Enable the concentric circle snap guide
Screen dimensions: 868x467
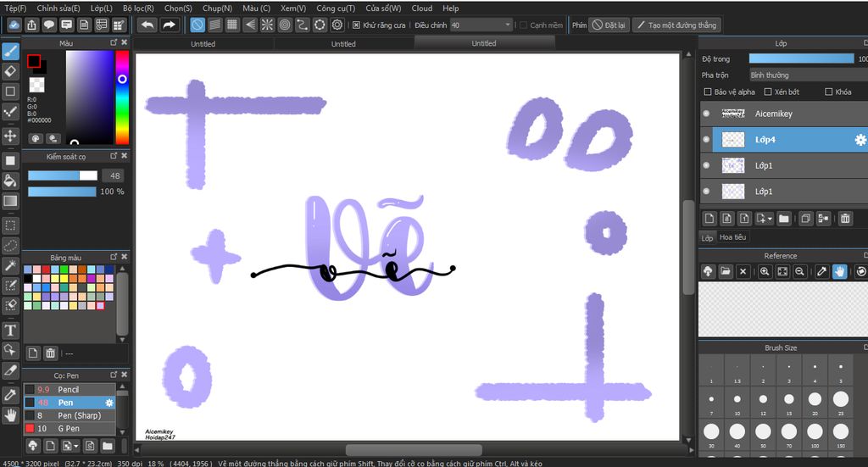pos(285,25)
